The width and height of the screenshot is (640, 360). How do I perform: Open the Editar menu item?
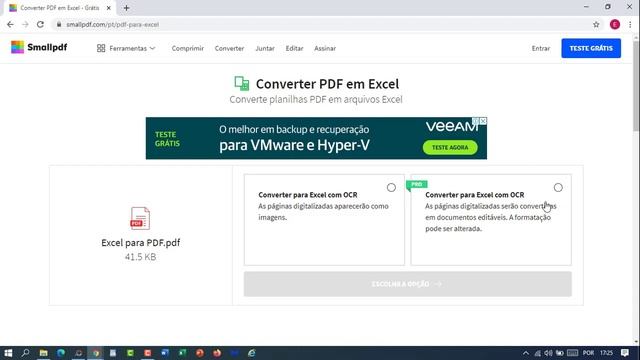point(294,48)
